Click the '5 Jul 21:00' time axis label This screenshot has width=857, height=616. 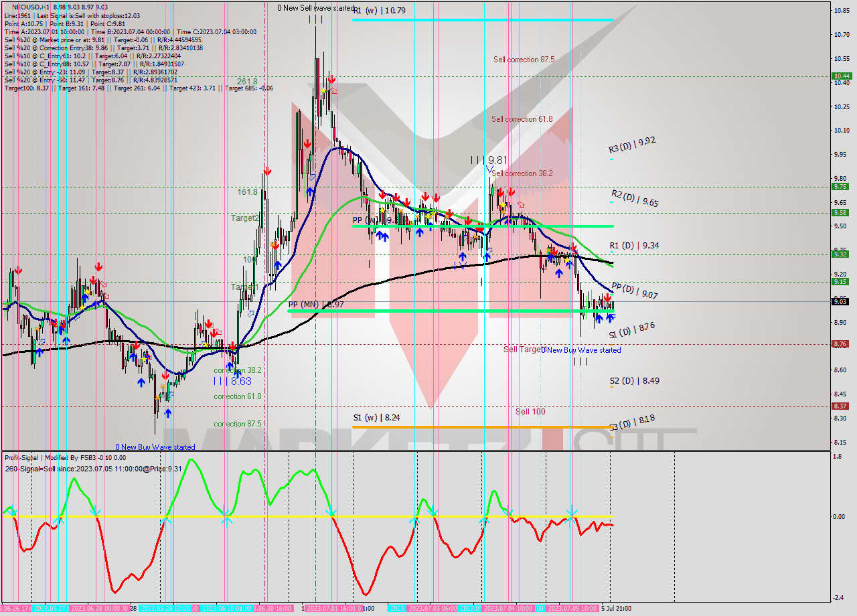616,609
